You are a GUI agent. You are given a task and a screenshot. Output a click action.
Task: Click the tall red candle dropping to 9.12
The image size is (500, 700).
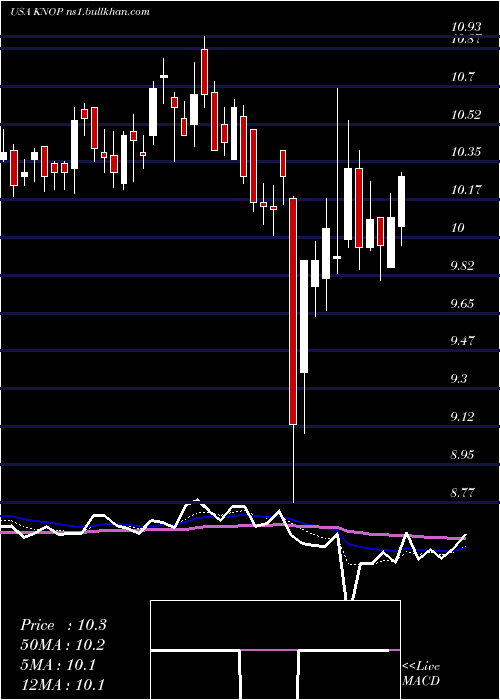[x=293, y=311]
